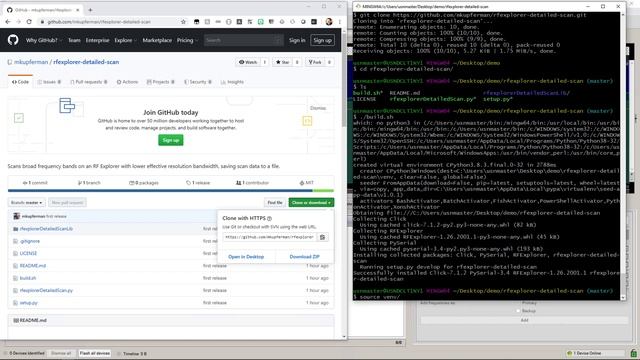This screenshot has width=640, height=360.
Task: Open the Chrome profile avatar
Action: click(x=329, y=22)
